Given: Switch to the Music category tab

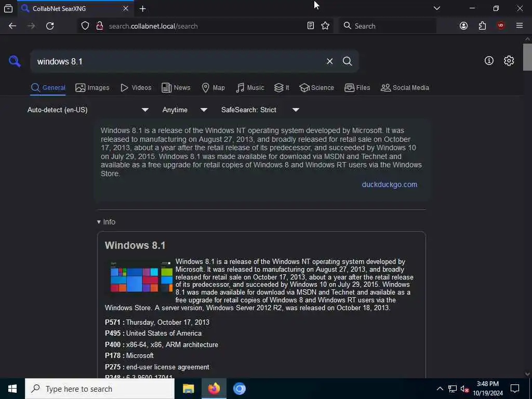Looking at the screenshot, I should pyautogui.click(x=250, y=87).
